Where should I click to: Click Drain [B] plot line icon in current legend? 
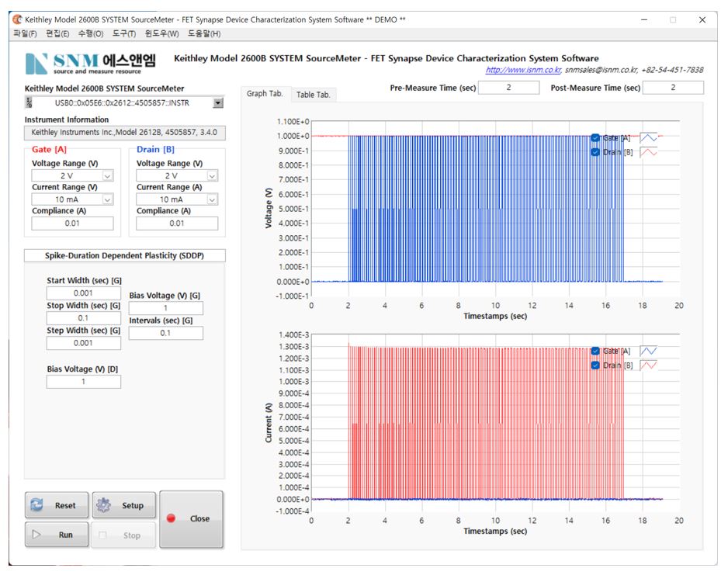click(x=648, y=365)
